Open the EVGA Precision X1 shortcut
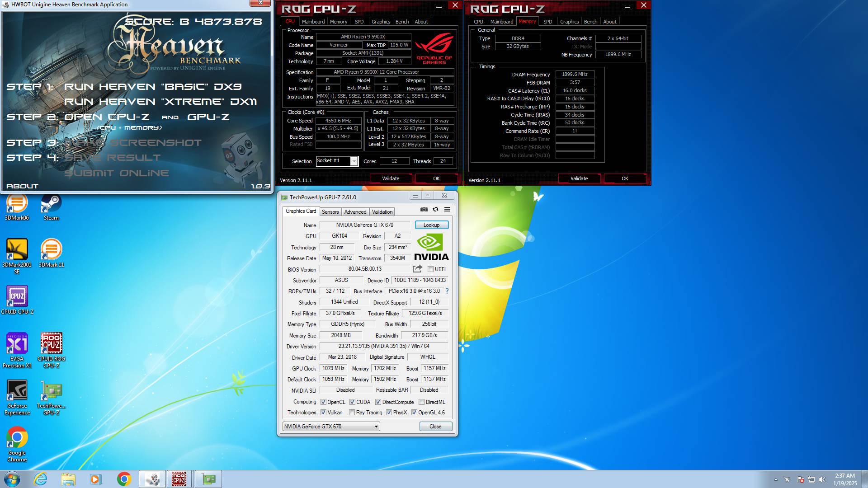Viewport: 868px width, 488px height. (17, 351)
